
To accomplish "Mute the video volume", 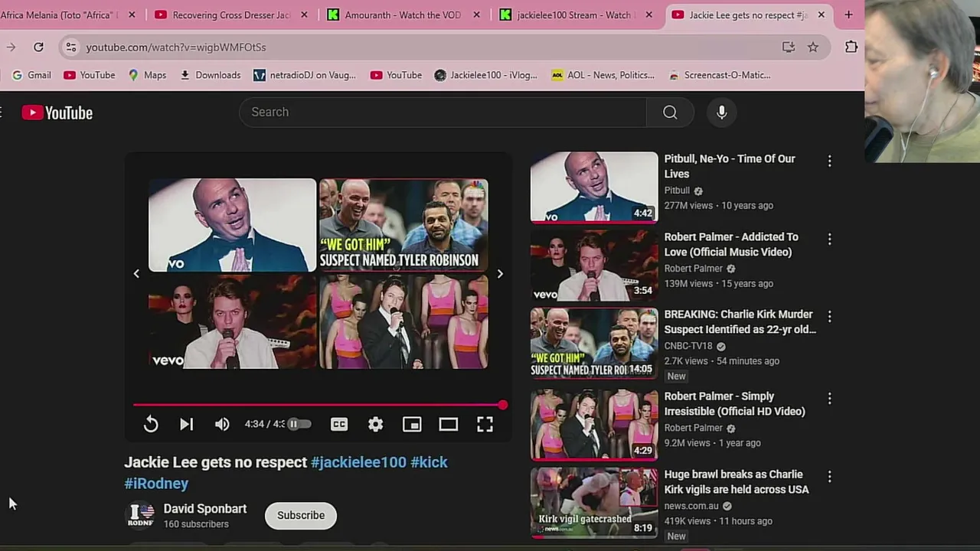I will tap(222, 424).
